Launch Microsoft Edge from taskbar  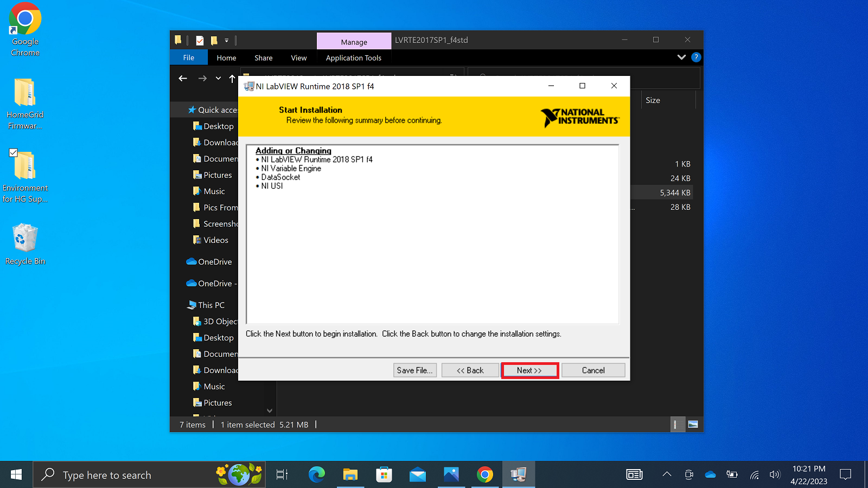click(317, 474)
